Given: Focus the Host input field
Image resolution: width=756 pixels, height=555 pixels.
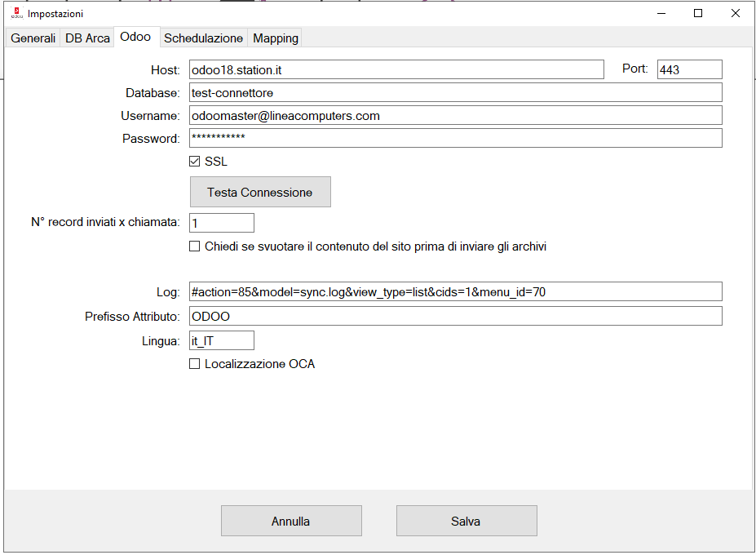Looking at the screenshot, I should (x=396, y=70).
